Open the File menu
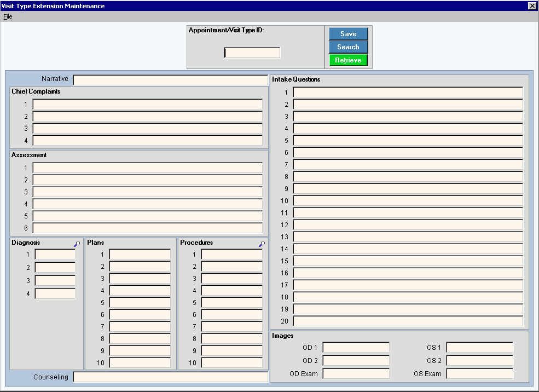The height and width of the screenshot is (392, 539). click(x=8, y=16)
